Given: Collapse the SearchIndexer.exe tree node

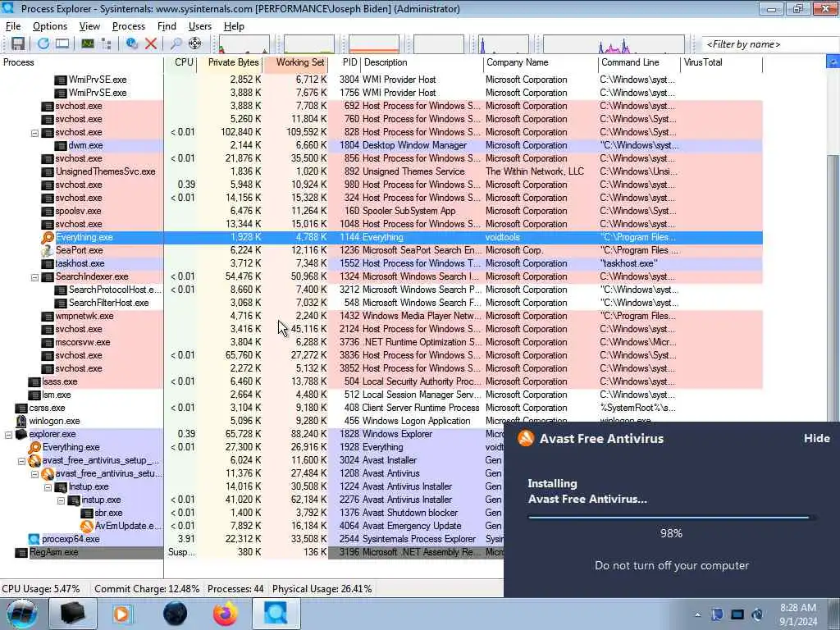Looking at the screenshot, I should pos(34,277).
